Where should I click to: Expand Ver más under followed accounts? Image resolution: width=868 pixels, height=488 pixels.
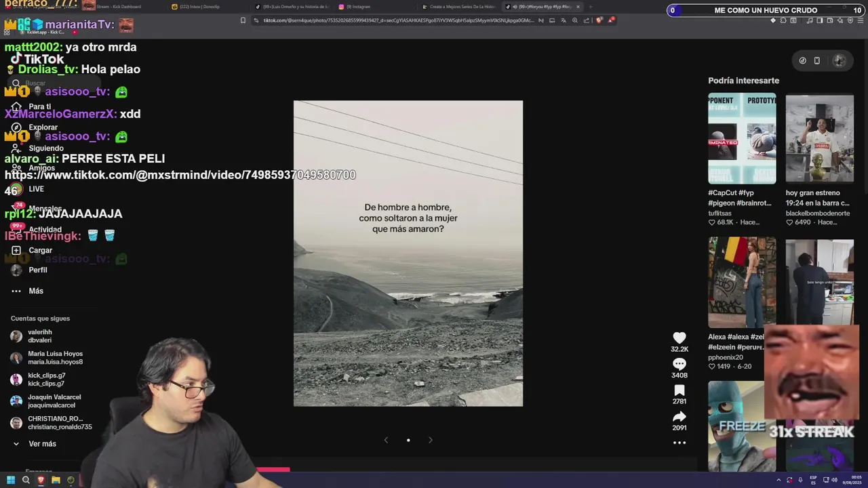pyautogui.click(x=34, y=444)
